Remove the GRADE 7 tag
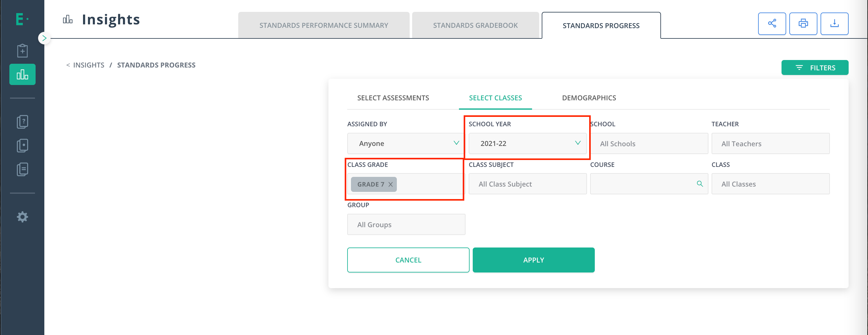The height and width of the screenshot is (335, 868). coord(391,184)
